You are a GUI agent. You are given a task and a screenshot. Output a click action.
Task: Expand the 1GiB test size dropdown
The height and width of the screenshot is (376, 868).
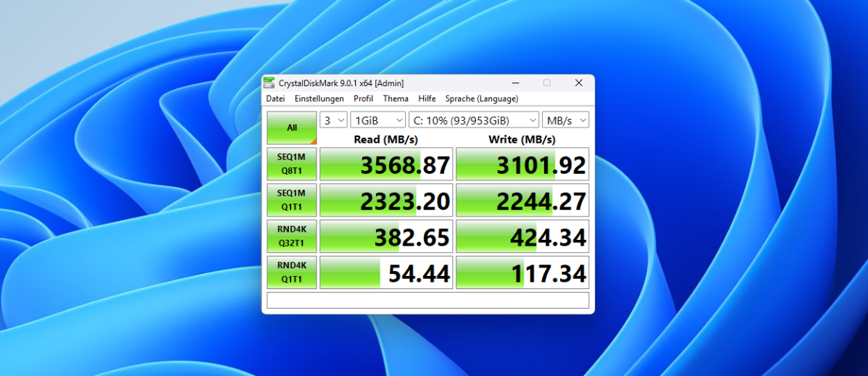377,120
